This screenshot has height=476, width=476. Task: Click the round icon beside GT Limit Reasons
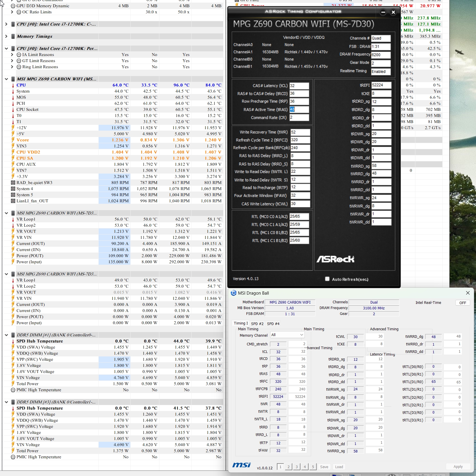19,61
